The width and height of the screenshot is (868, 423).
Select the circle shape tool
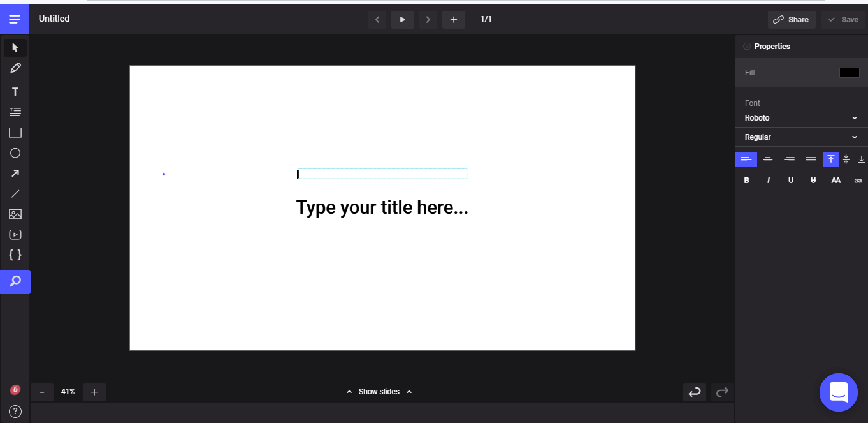coord(15,153)
